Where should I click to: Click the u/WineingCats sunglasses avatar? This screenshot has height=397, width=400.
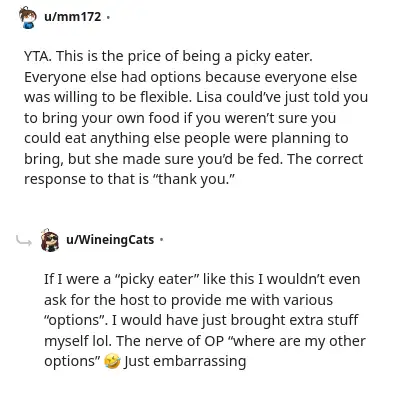coord(49,240)
